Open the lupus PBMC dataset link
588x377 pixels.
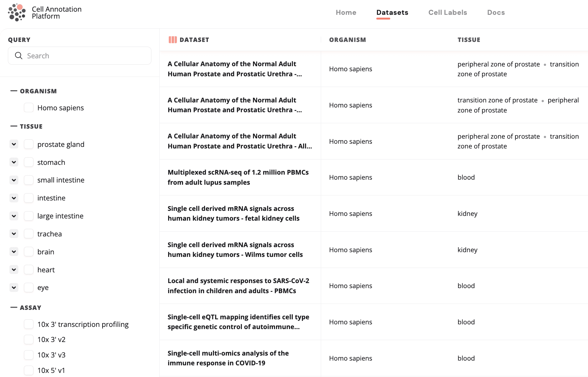click(x=238, y=177)
